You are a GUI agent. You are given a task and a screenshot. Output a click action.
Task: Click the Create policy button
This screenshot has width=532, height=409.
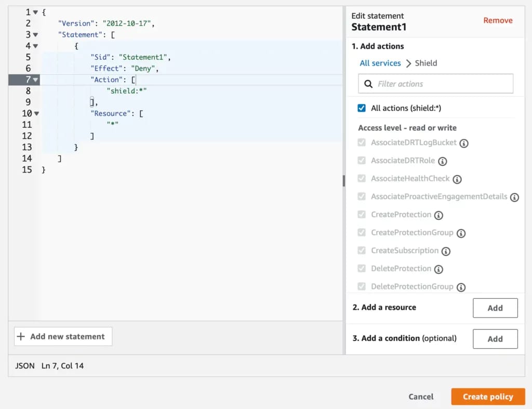coord(488,397)
